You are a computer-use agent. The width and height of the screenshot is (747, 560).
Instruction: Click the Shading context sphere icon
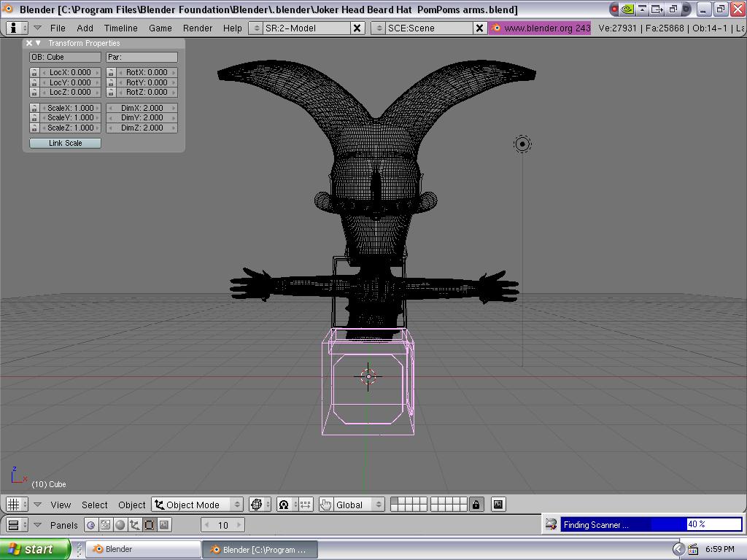pyautogui.click(x=120, y=525)
